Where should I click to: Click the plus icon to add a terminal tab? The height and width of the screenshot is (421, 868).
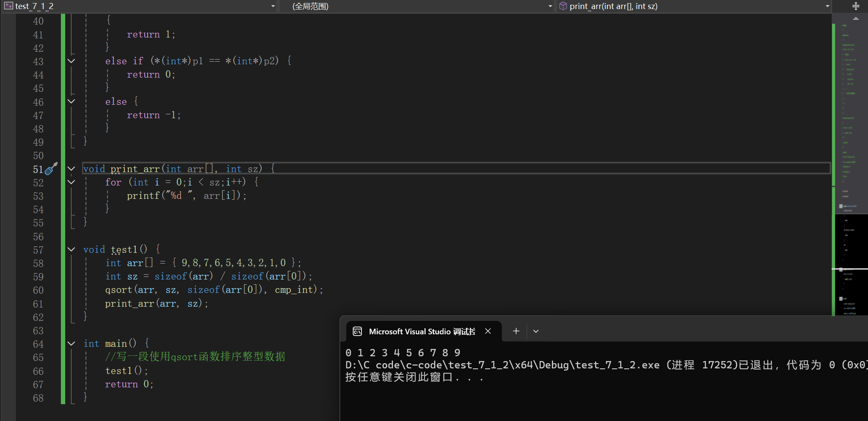point(516,331)
